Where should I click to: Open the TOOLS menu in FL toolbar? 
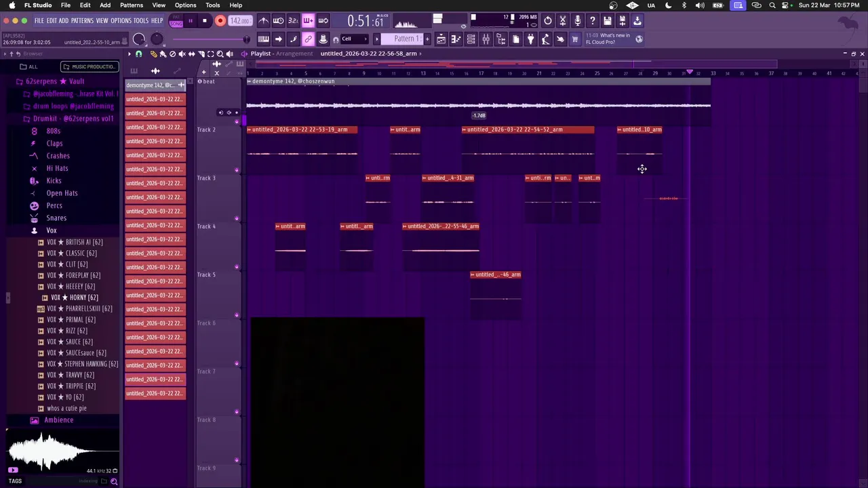pos(140,20)
